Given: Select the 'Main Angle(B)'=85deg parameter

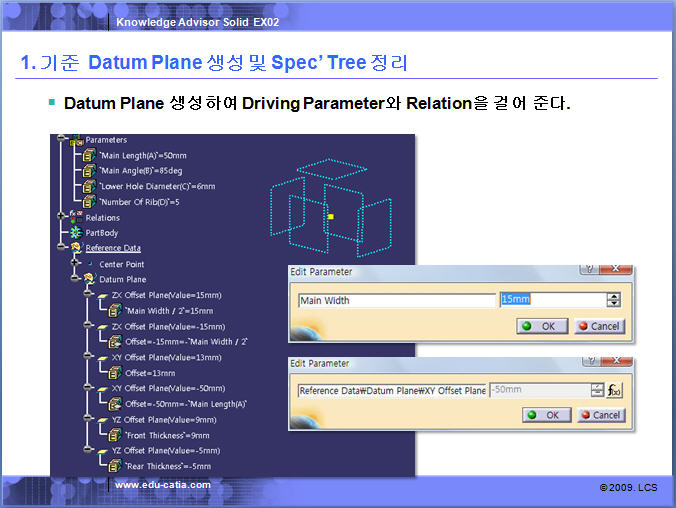Looking at the screenshot, I should point(140,171).
